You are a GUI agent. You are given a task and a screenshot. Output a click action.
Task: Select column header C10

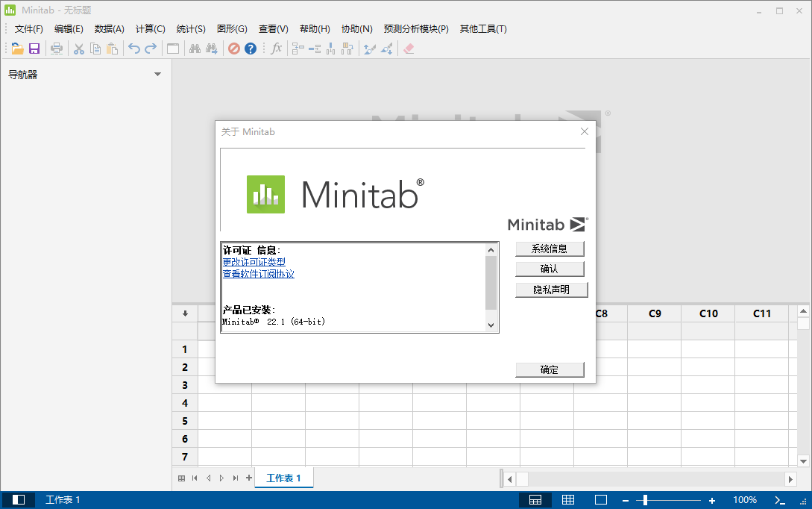pos(708,313)
